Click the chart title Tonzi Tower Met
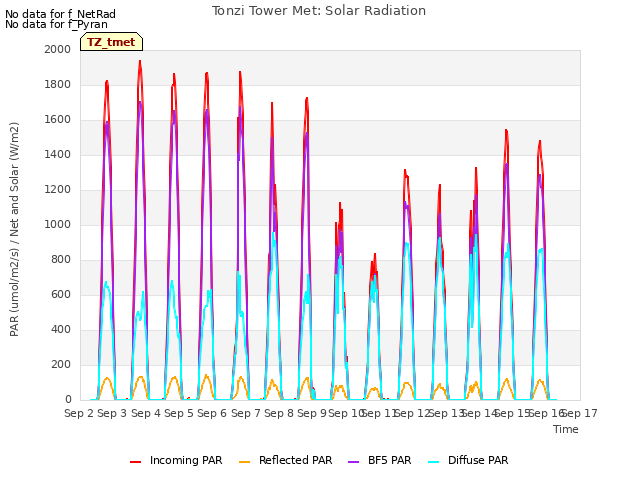The width and height of the screenshot is (640, 480). point(319,11)
